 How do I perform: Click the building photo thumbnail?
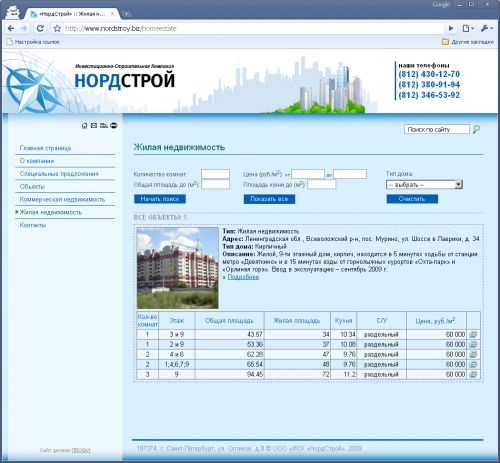tap(178, 268)
